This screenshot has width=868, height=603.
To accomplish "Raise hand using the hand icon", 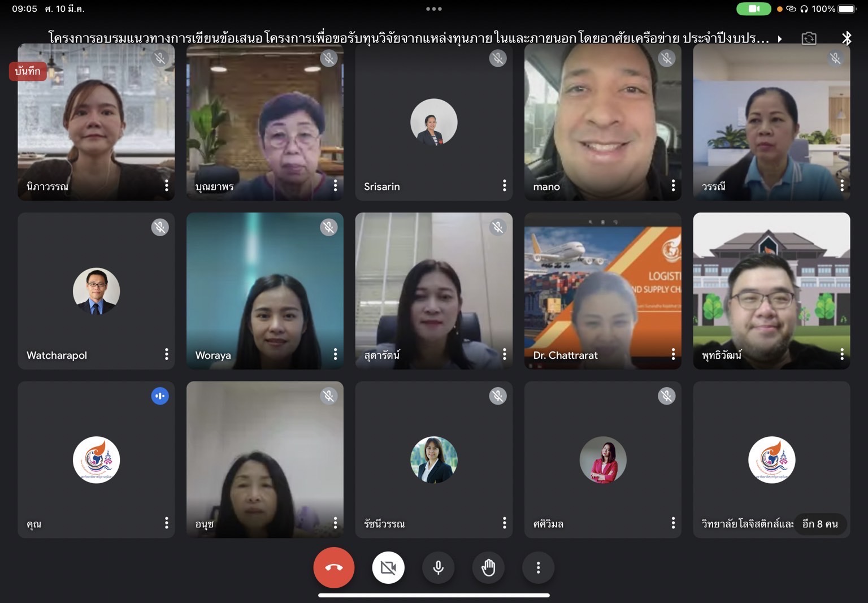I will tap(488, 567).
